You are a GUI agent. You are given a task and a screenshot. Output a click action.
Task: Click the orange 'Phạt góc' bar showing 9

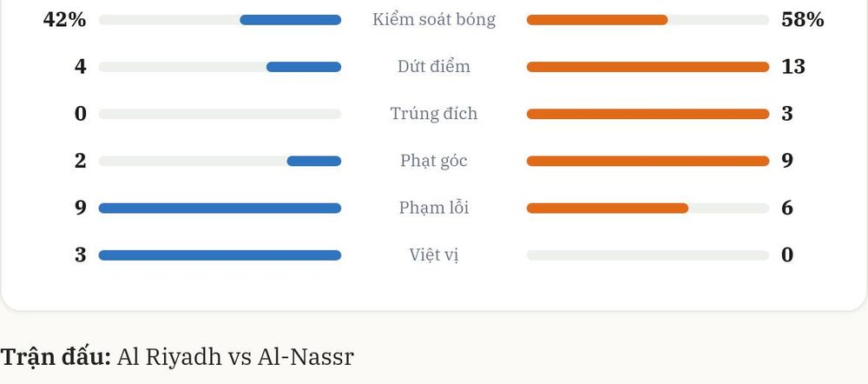[648, 162]
